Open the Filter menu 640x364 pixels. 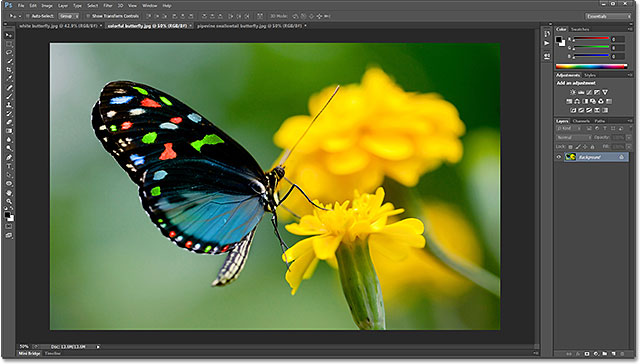coord(108,6)
